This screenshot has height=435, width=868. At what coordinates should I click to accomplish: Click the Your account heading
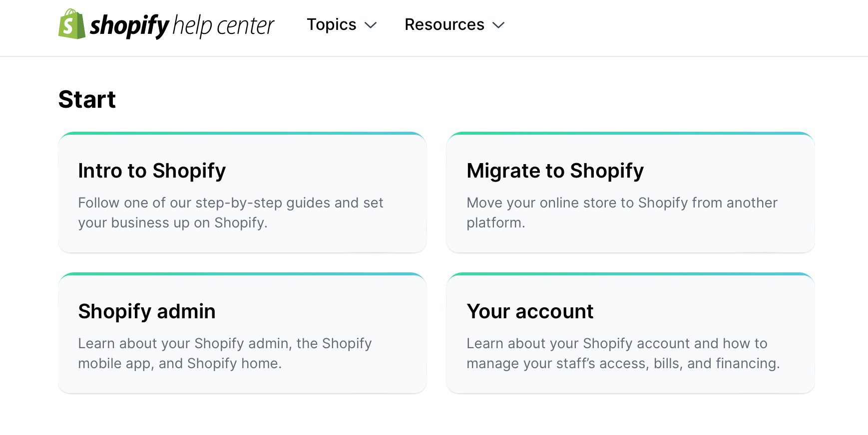click(530, 311)
